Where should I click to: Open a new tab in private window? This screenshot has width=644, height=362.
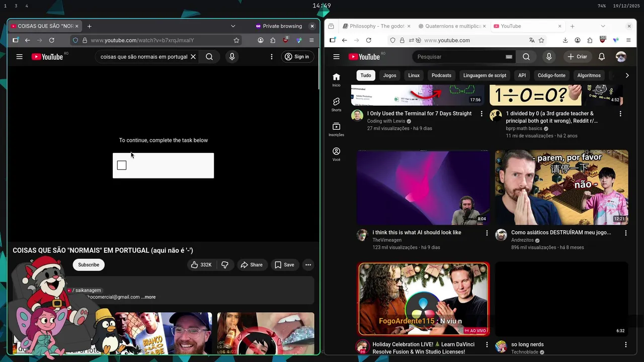90,26
